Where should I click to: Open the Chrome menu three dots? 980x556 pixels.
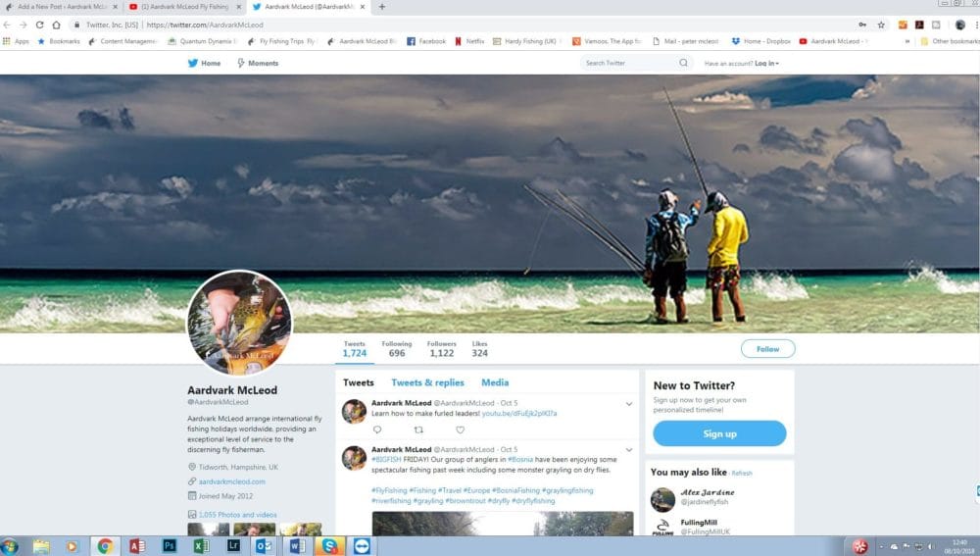[976, 25]
